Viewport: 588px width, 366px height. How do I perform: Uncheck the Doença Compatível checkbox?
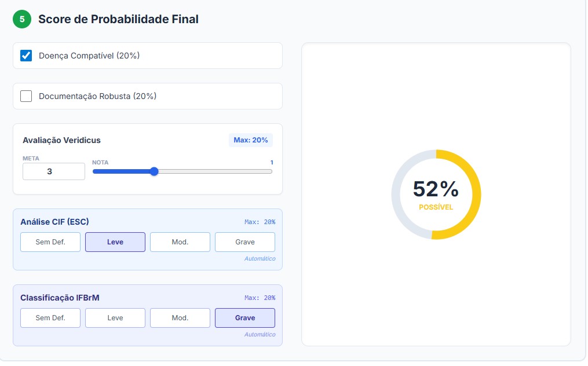pyautogui.click(x=26, y=56)
